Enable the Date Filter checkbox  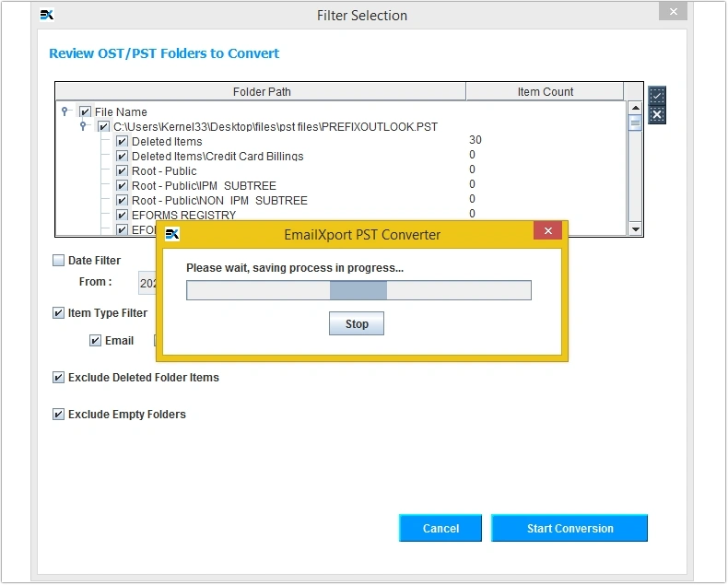point(58,261)
